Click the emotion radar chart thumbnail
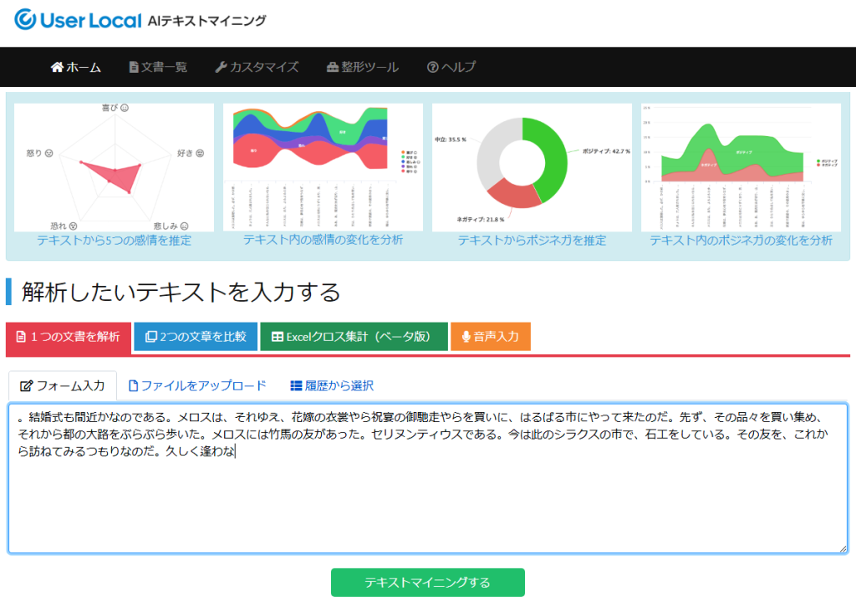Image resolution: width=856 pixels, height=616 pixels. coord(114,167)
